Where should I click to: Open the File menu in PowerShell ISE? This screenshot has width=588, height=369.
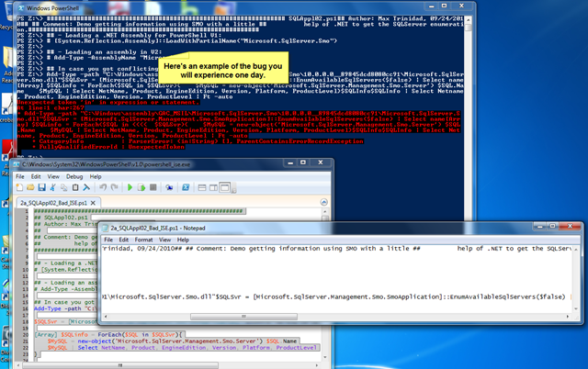coord(20,176)
